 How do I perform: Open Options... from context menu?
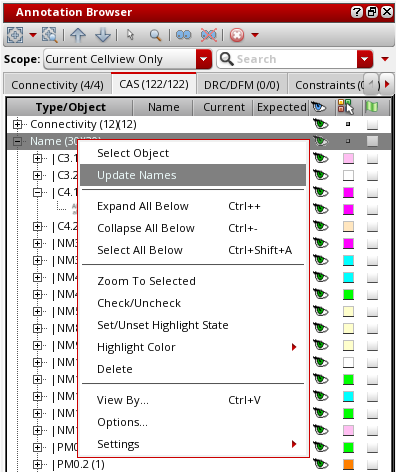coord(193,422)
